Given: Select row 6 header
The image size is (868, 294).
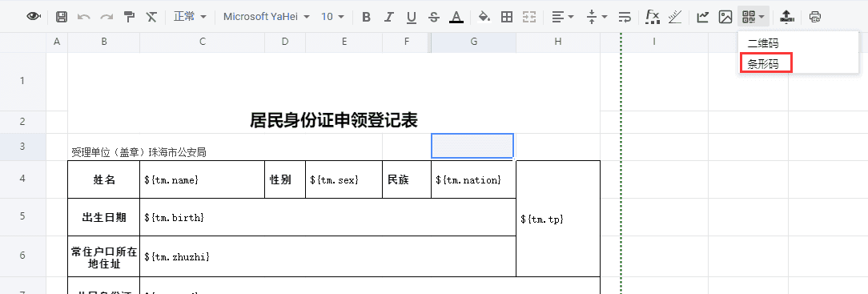Looking at the screenshot, I should click(x=22, y=256).
